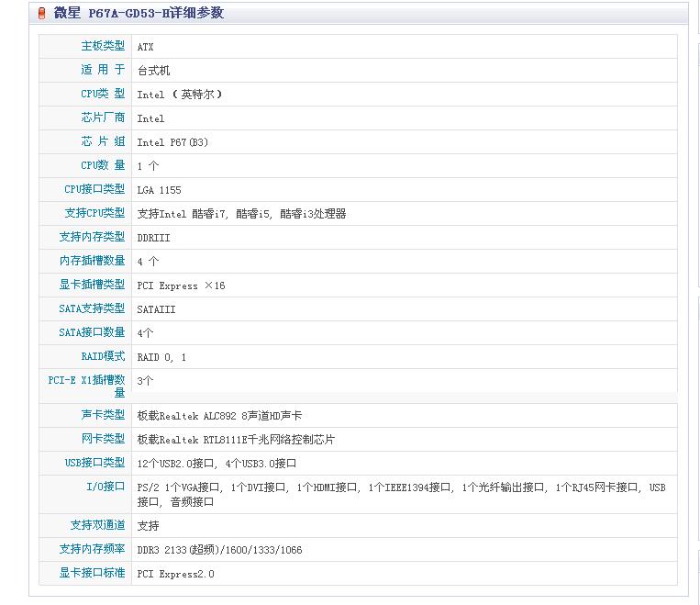Click the 支持CPU类型 label
700x605 pixels.
tap(94, 213)
